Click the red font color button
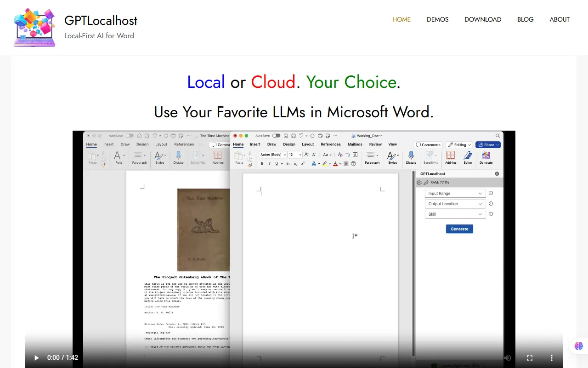This screenshot has height=368, width=588. tap(335, 164)
